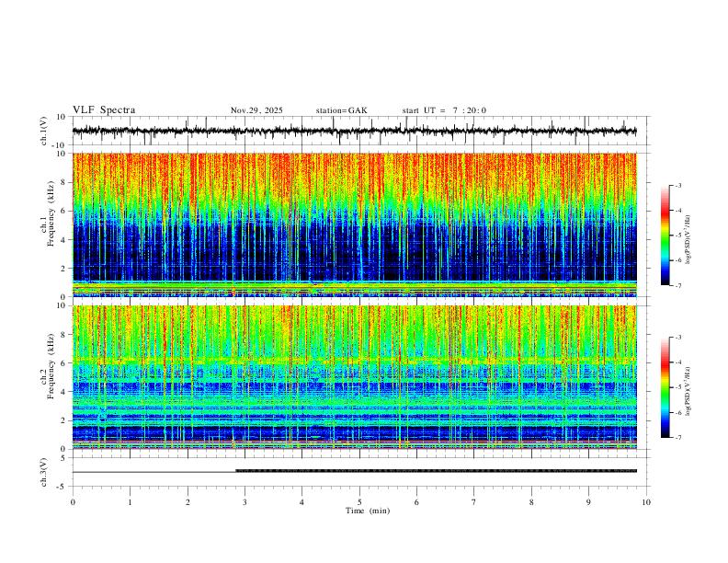This screenshot has height=563, width=728.
Task: Click the '4' tick on ch.1 frequency axis
Action: click(x=63, y=240)
